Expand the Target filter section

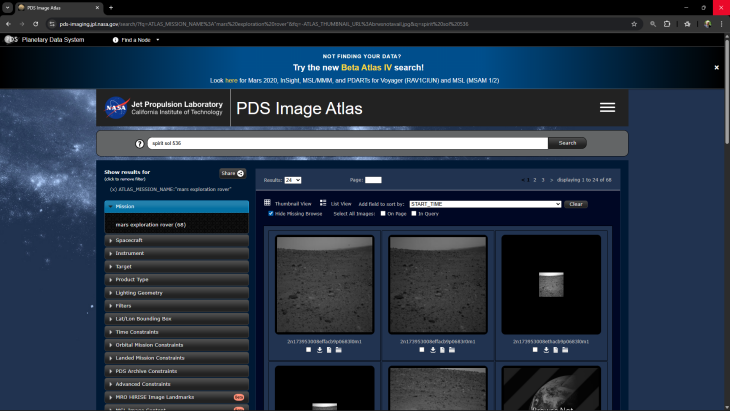click(x=176, y=266)
